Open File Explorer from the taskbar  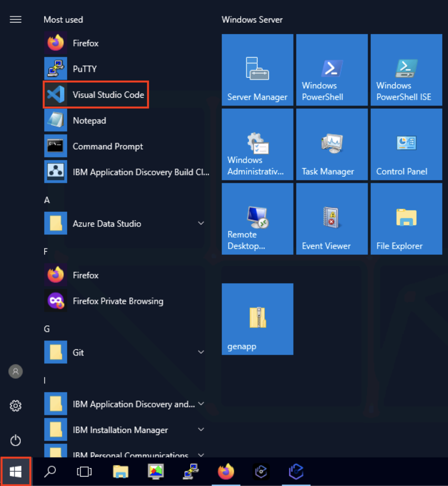point(120,471)
